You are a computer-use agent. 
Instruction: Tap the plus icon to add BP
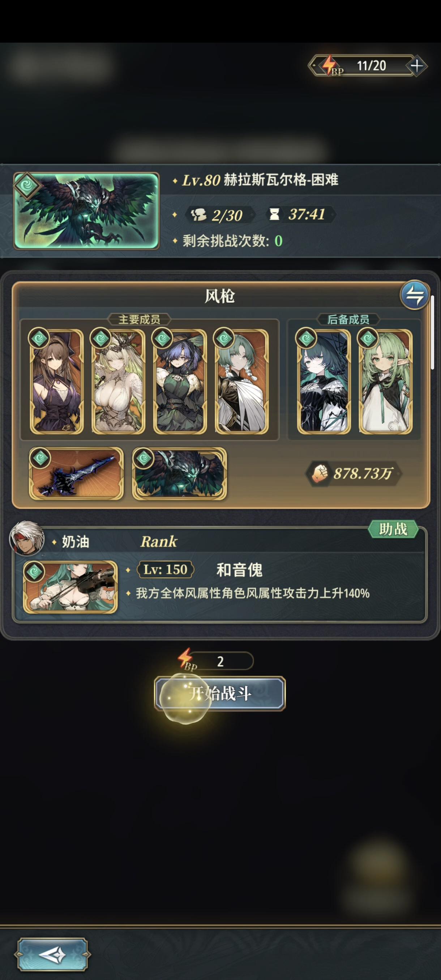point(416,66)
